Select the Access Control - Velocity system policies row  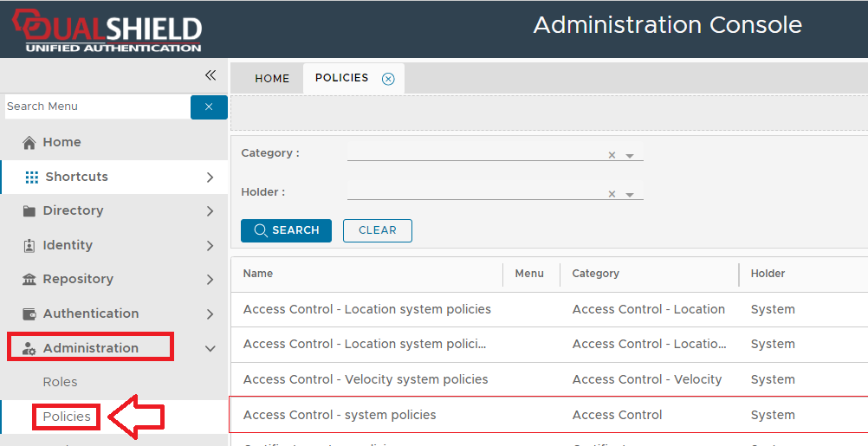pyautogui.click(x=366, y=379)
